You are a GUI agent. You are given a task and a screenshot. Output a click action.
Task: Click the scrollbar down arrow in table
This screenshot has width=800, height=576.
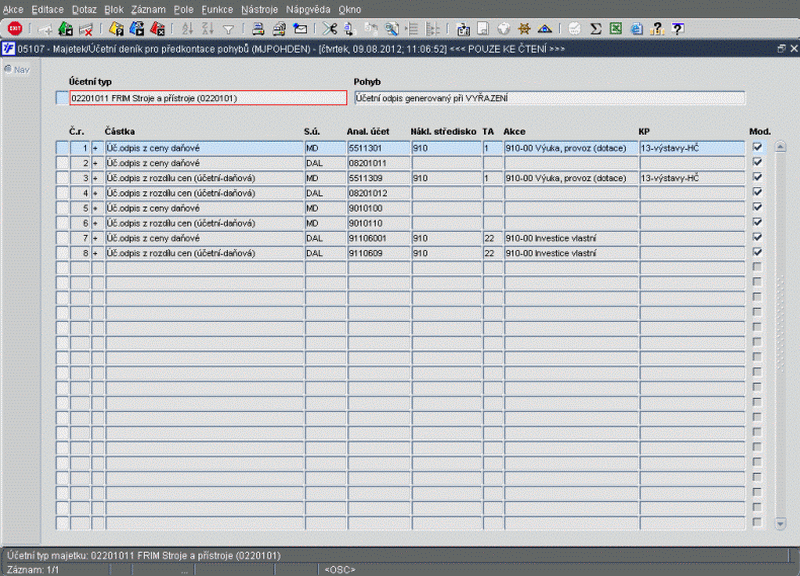point(781,523)
